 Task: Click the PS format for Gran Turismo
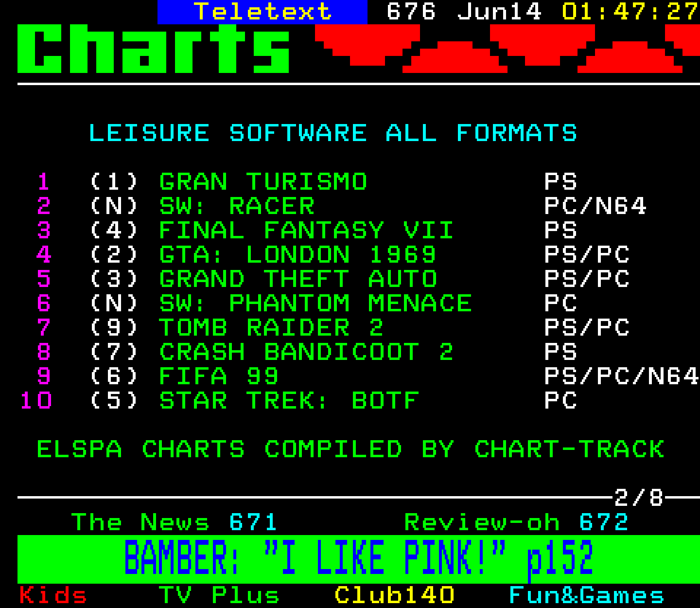click(x=560, y=182)
